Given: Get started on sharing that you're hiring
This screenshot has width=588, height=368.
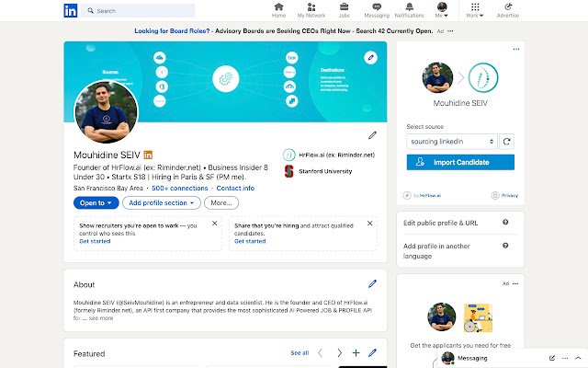Looking at the screenshot, I should (250, 241).
